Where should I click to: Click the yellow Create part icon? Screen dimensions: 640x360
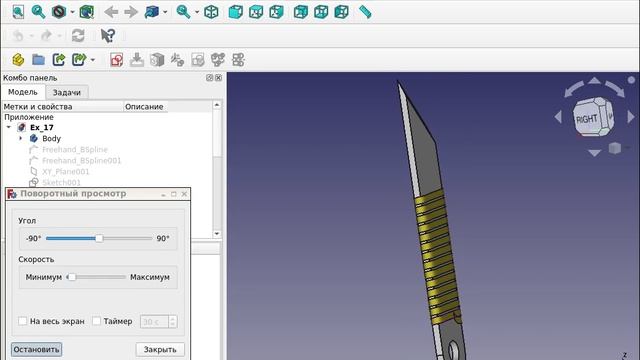[18, 60]
